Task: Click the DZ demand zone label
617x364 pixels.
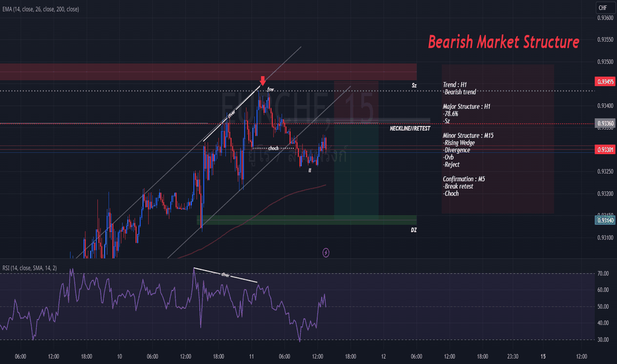Action: (414, 230)
